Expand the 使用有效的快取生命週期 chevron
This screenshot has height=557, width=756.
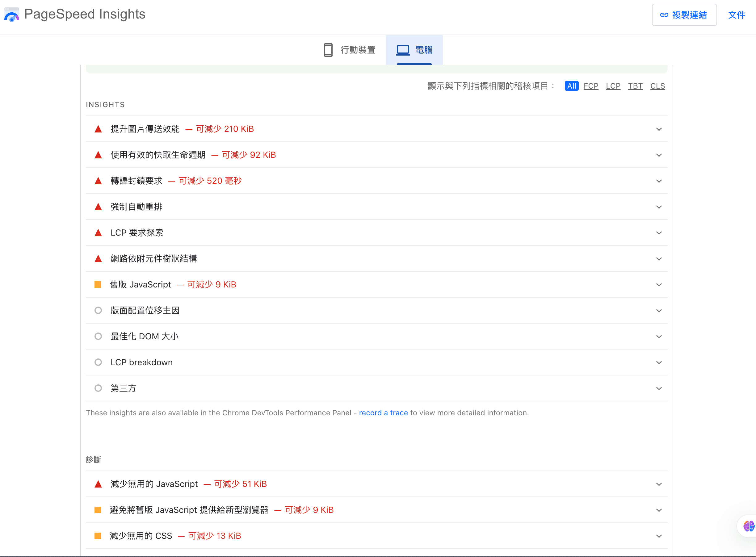[x=659, y=155]
